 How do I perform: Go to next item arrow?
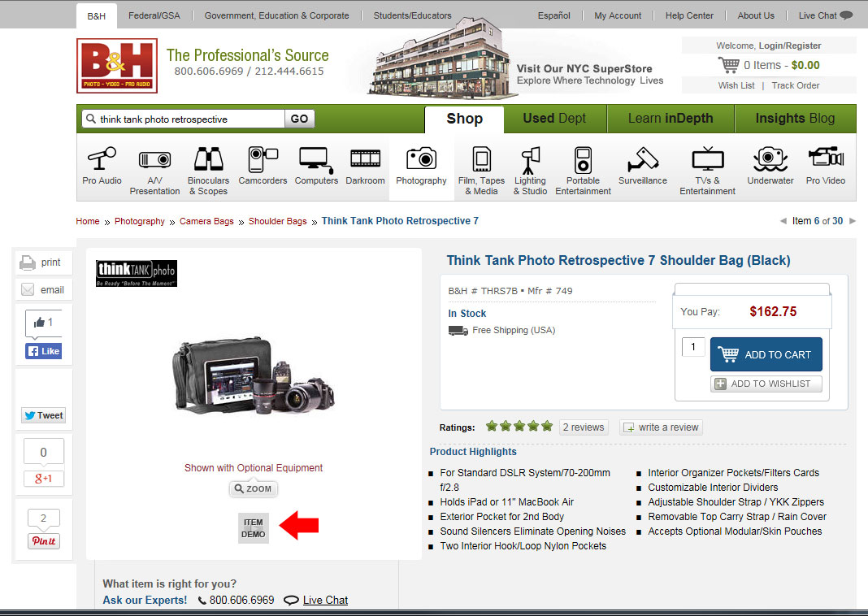(x=853, y=221)
